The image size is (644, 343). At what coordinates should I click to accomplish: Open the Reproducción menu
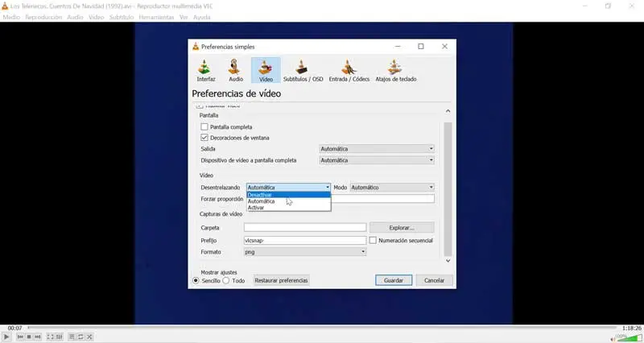coord(43,17)
